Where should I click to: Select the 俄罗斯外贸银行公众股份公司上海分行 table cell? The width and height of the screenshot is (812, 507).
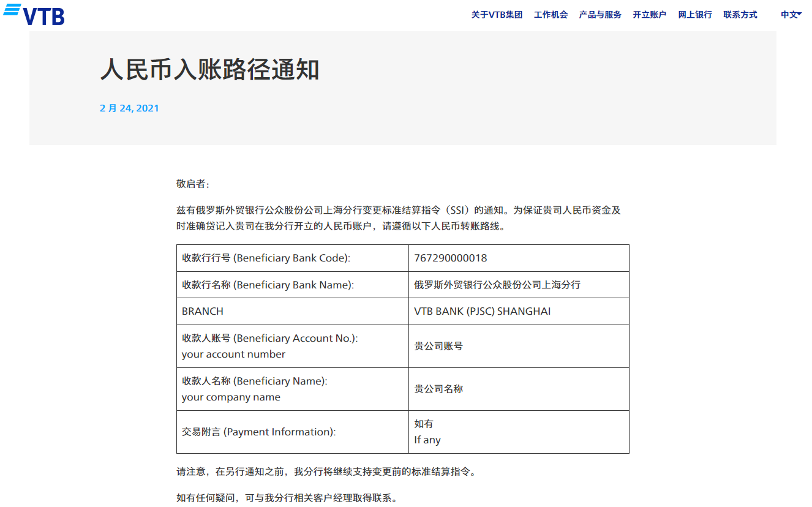[x=519, y=285]
